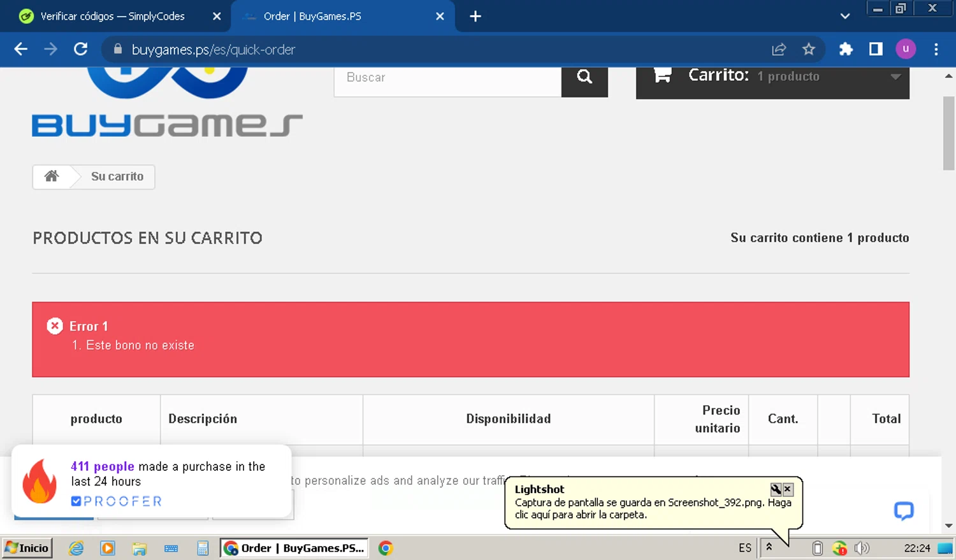
Task: Bookmark page with the star icon
Action: (809, 49)
